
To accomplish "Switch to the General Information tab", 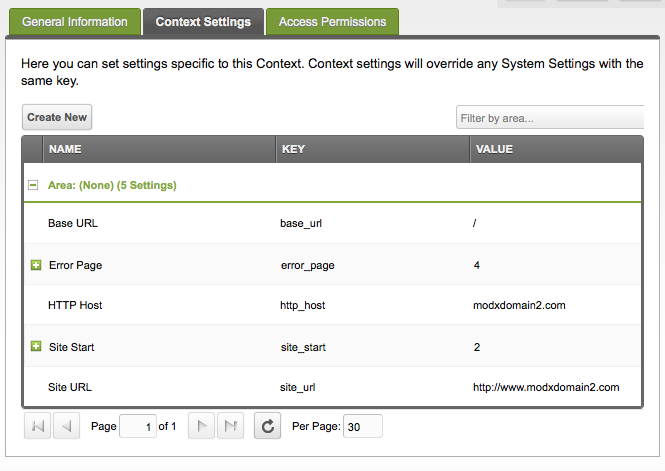I will pyautogui.click(x=75, y=22).
